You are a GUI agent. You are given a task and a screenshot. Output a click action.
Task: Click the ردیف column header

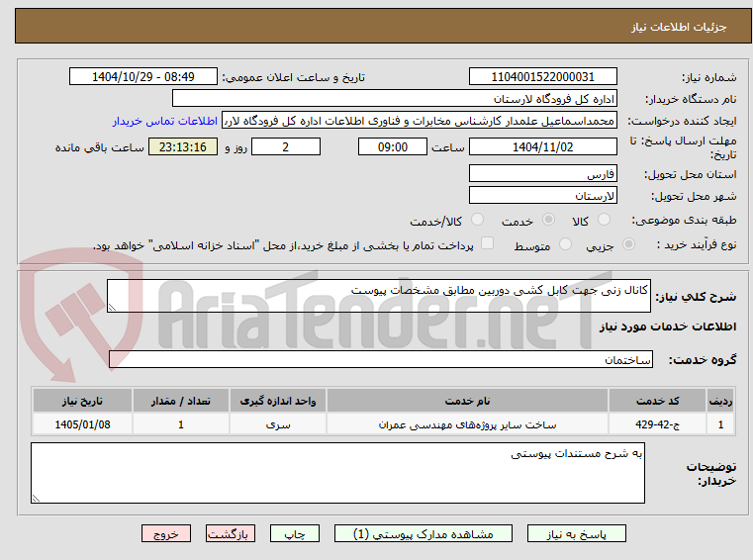pos(720,401)
